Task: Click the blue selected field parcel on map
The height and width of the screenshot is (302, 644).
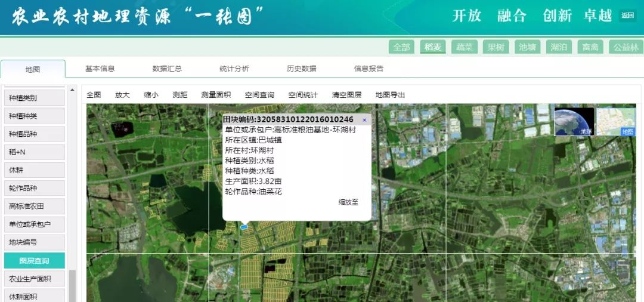Action: point(244,227)
